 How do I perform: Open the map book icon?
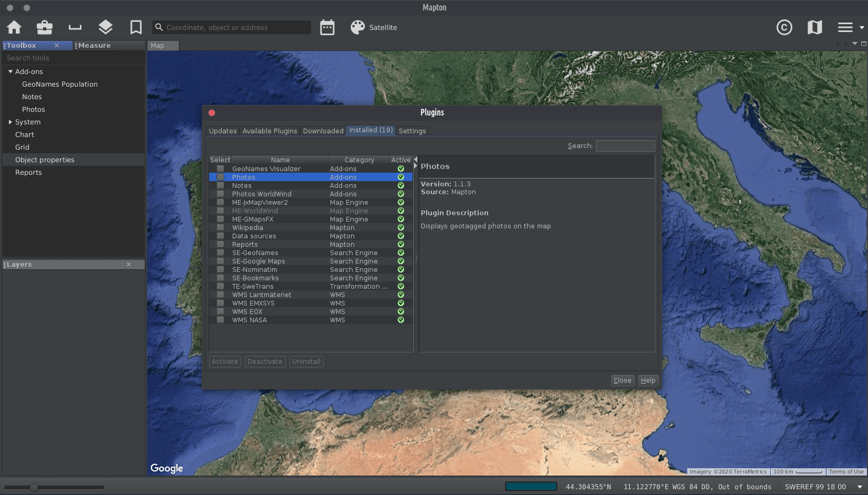[814, 27]
